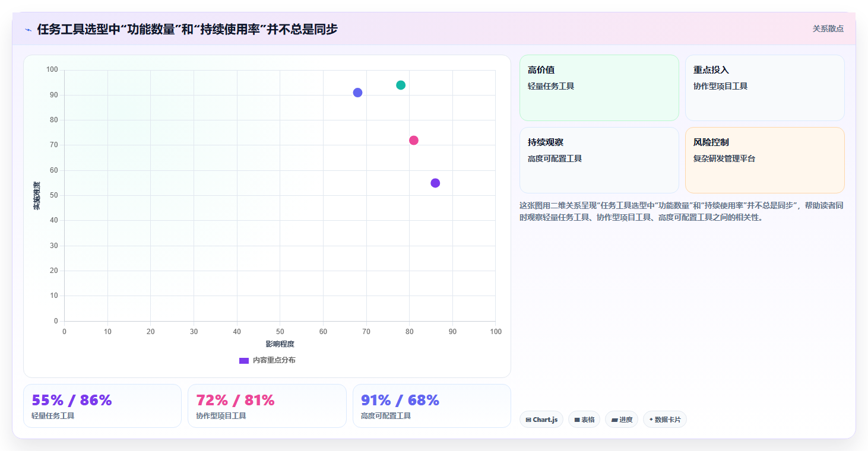Click the lightning icon beside the title
The image size is (868, 451).
click(28, 30)
